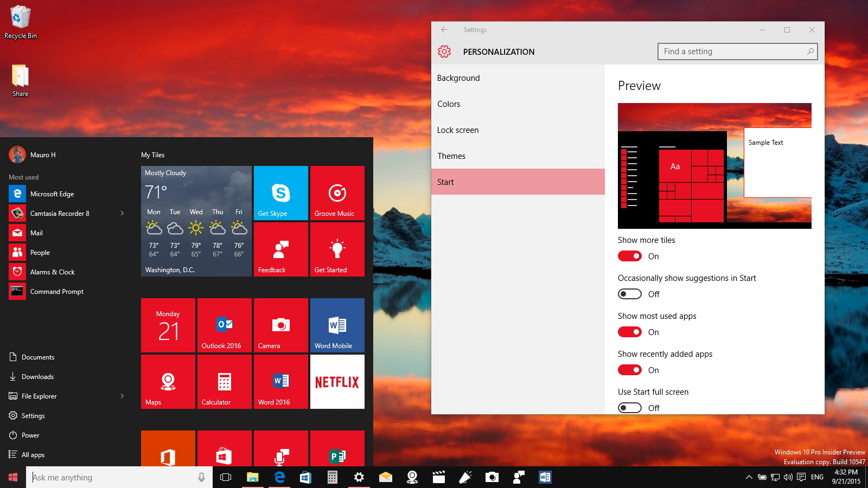This screenshot has width=868, height=488.
Task: Launch the Calculator tile
Action: click(224, 381)
